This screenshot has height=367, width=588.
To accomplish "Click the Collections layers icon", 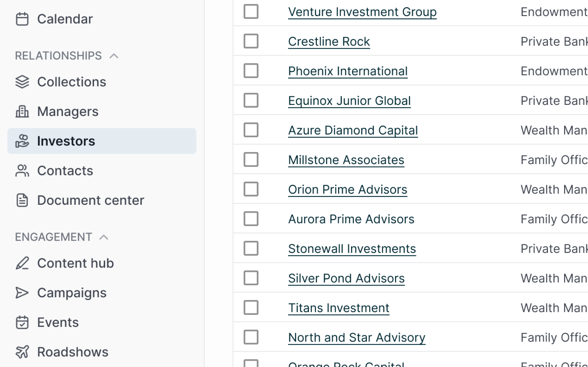I will point(22,82).
